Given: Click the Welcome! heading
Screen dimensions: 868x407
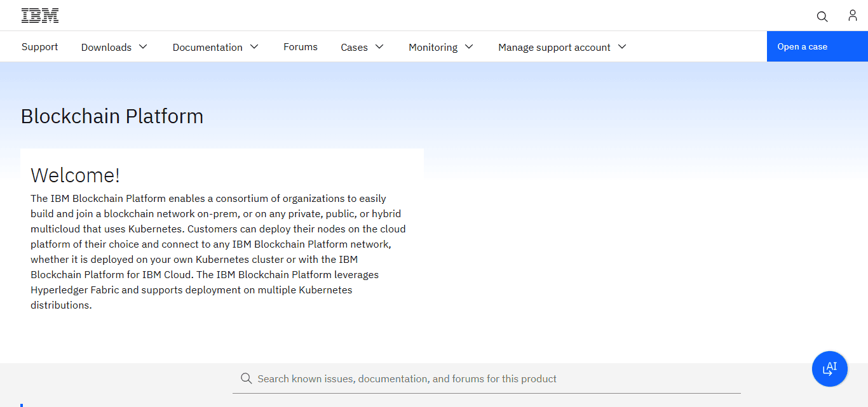Looking at the screenshot, I should [x=75, y=175].
